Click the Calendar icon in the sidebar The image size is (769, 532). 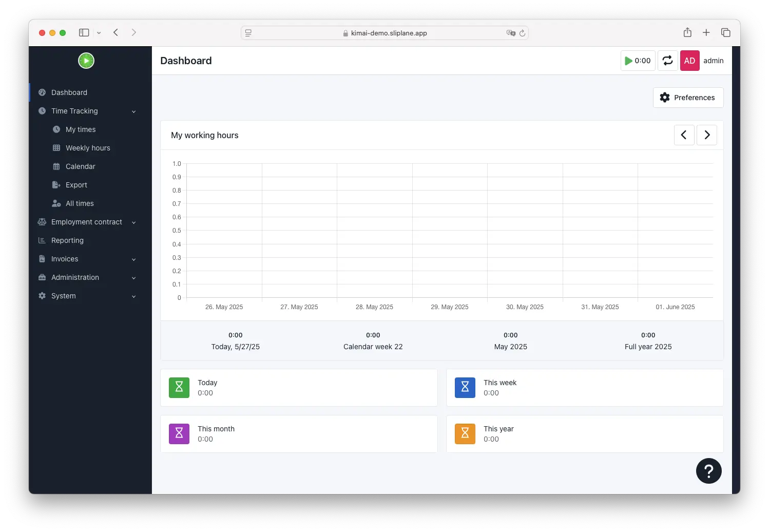(x=56, y=166)
